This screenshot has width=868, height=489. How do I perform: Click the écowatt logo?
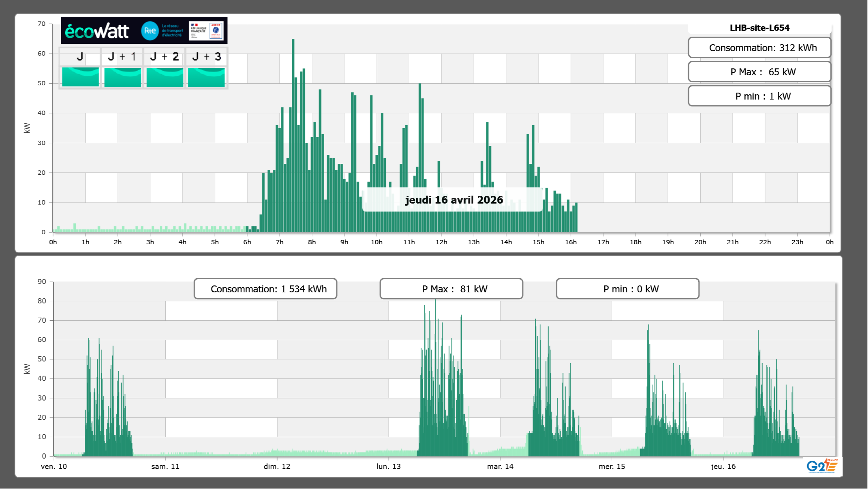point(97,31)
